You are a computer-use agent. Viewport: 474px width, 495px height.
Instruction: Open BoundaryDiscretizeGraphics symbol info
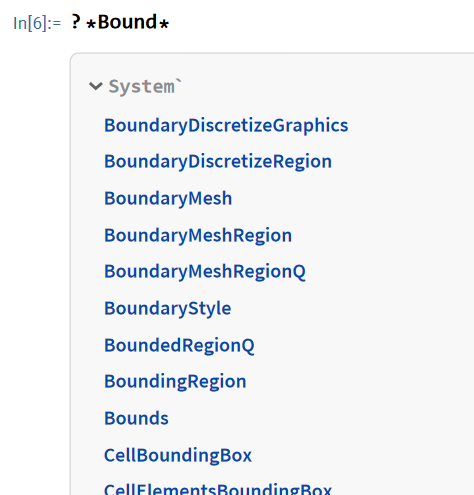pos(226,126)
